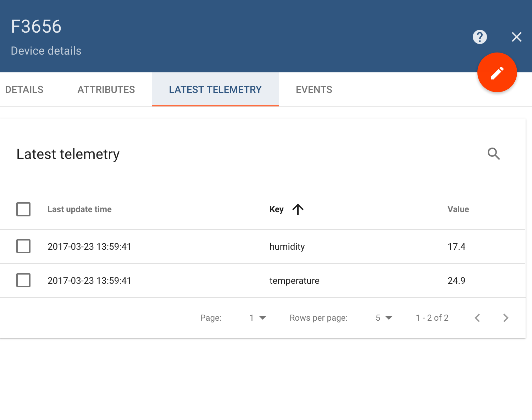Go to next page of telemetry
This screenshot has width=532, height=420.
pos(506,318)
